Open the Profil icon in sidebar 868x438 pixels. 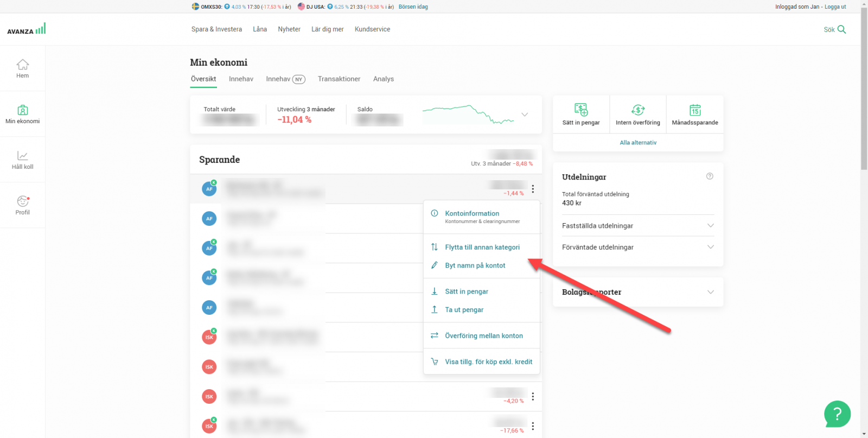(22, 202)
